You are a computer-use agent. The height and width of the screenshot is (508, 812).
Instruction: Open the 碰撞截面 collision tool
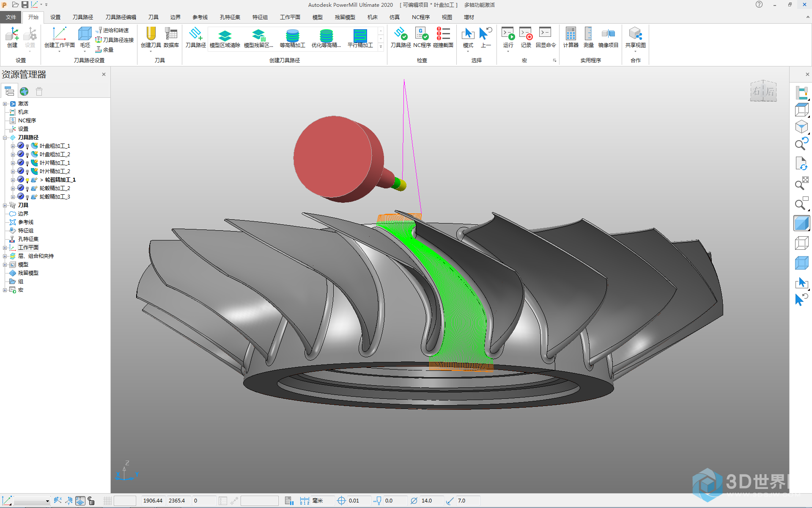click(443, 37)
